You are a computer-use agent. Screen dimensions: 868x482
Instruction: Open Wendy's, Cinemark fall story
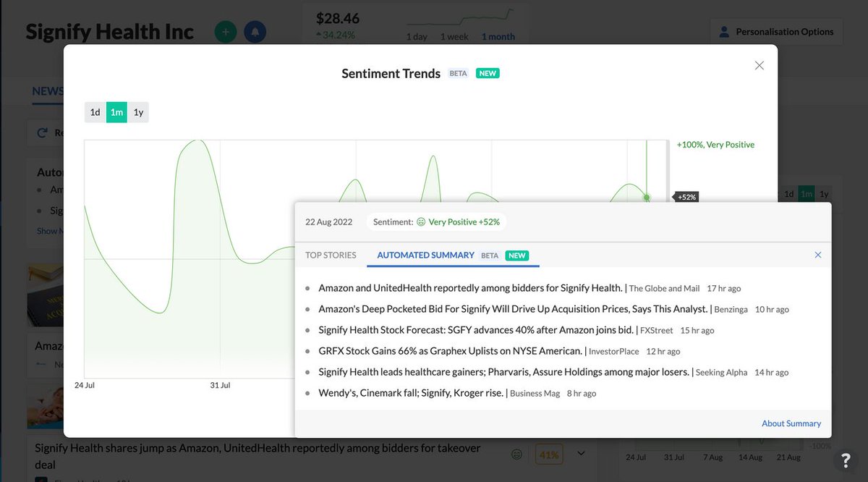[411, 393]
